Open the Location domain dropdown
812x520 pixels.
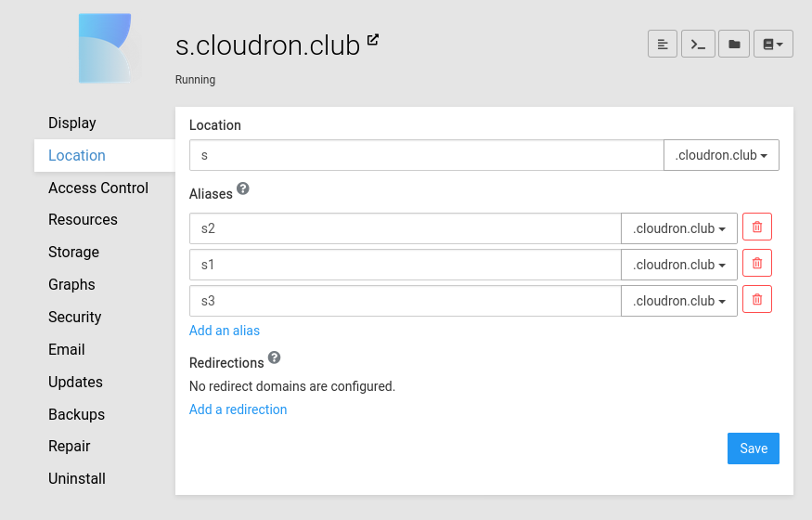(721, 156)
